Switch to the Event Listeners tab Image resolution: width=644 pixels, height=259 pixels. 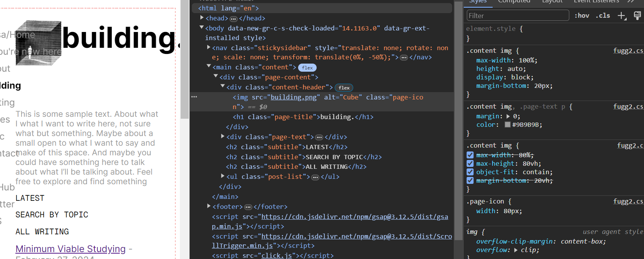click(596, 2)
